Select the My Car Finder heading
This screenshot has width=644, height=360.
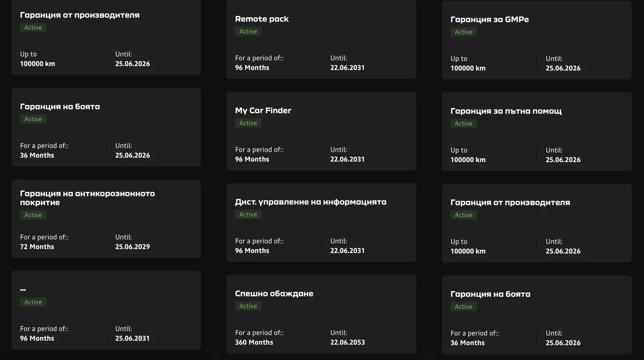[263, 111]
